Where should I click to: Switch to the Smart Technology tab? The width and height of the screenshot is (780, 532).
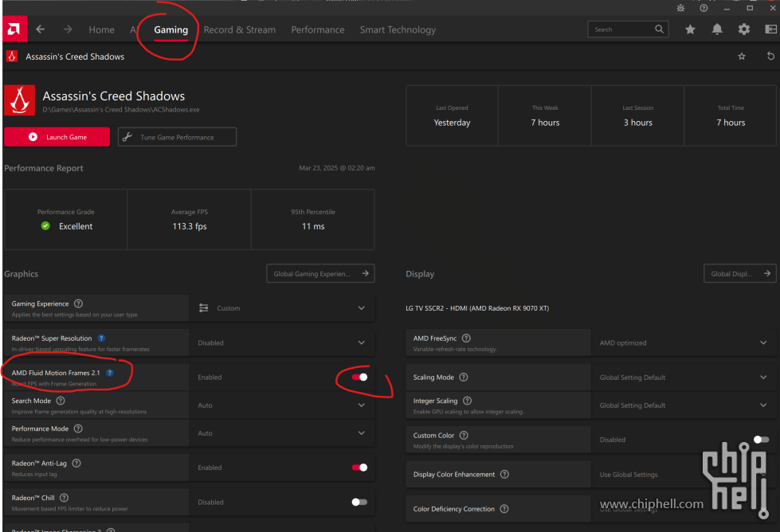point(398,29)
